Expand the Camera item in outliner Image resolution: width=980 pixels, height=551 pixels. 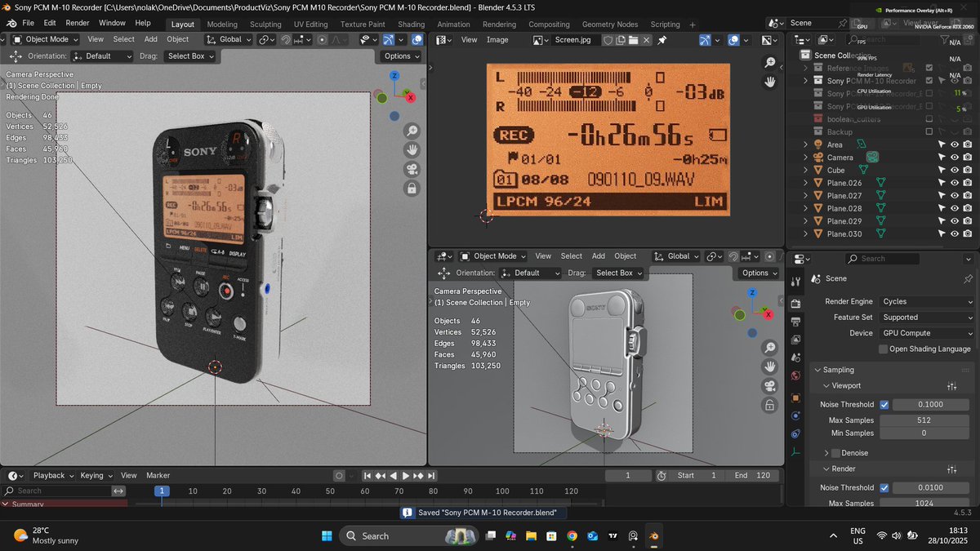tap(805, 158)
